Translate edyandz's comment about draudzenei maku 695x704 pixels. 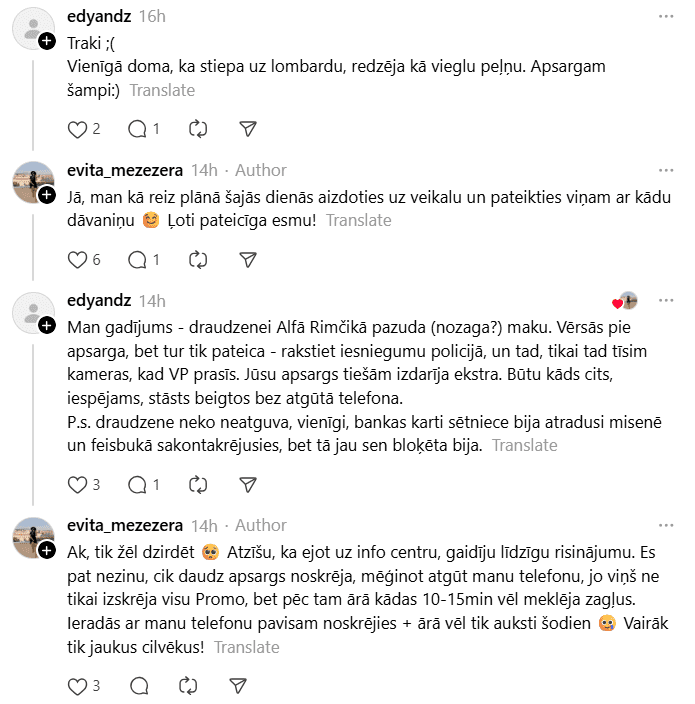click(524, 445)
